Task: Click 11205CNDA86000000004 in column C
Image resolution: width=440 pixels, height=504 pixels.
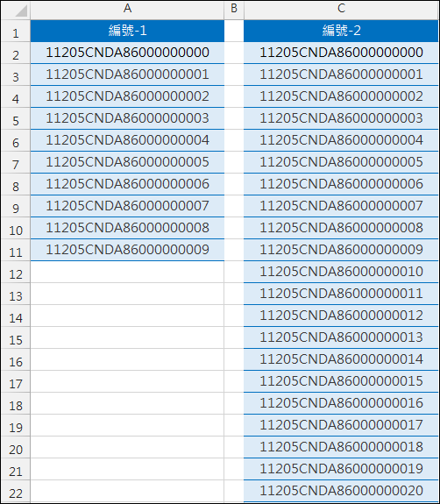Action: pos(341,140)
